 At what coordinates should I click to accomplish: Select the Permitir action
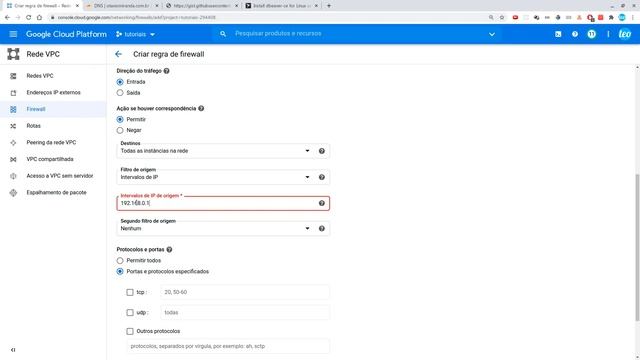point(120,120)
